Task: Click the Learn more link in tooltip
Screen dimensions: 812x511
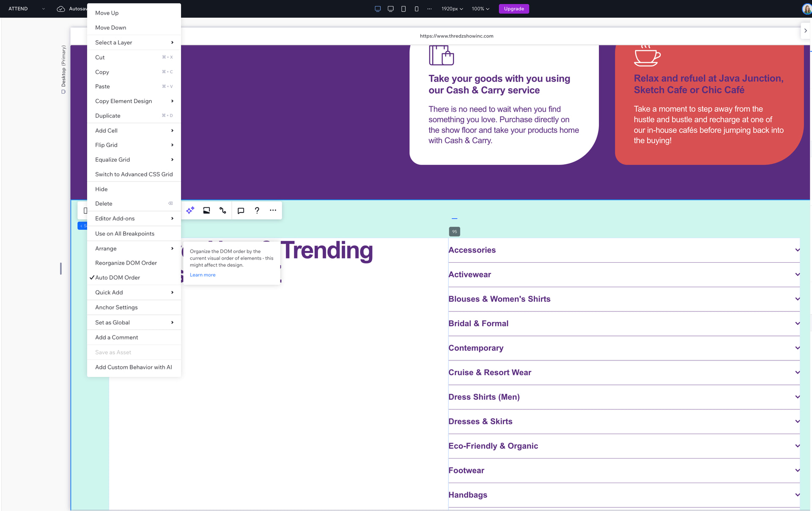Action: click(x=203, y=275)
